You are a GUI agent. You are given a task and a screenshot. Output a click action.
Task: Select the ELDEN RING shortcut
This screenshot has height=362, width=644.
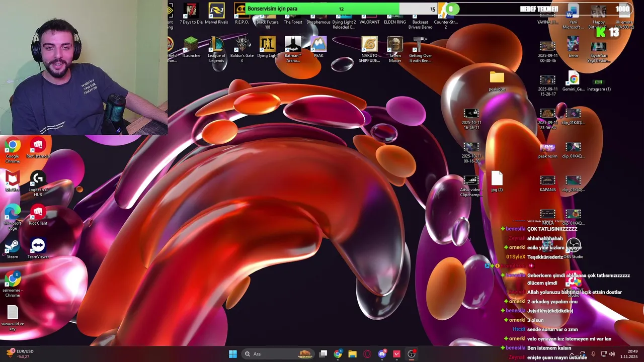tap(395, 14)
